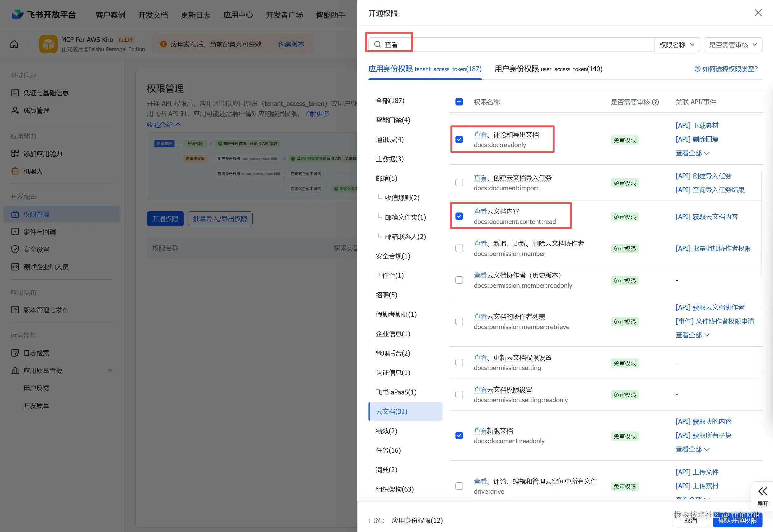Screen dimensions: 773x532
Task: Uncheck the docs:doc:readonly permission checkbox
Action: pyautogui.click(x=459, y=139)
